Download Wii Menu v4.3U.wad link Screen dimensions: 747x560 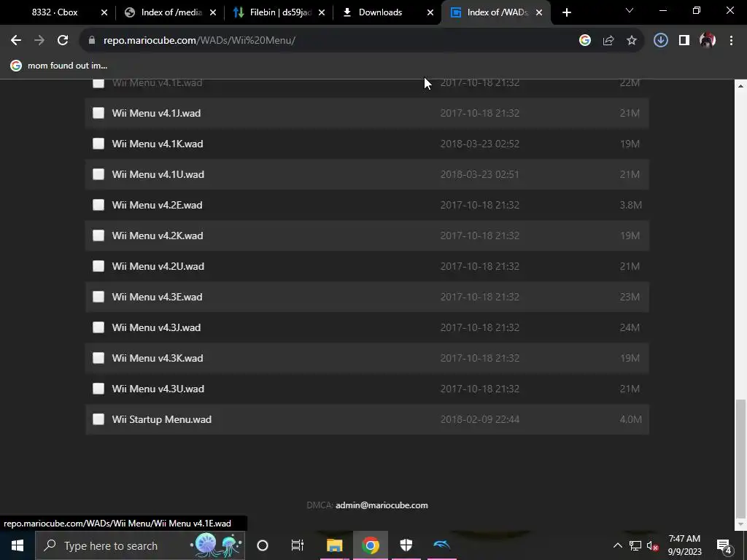158,389
